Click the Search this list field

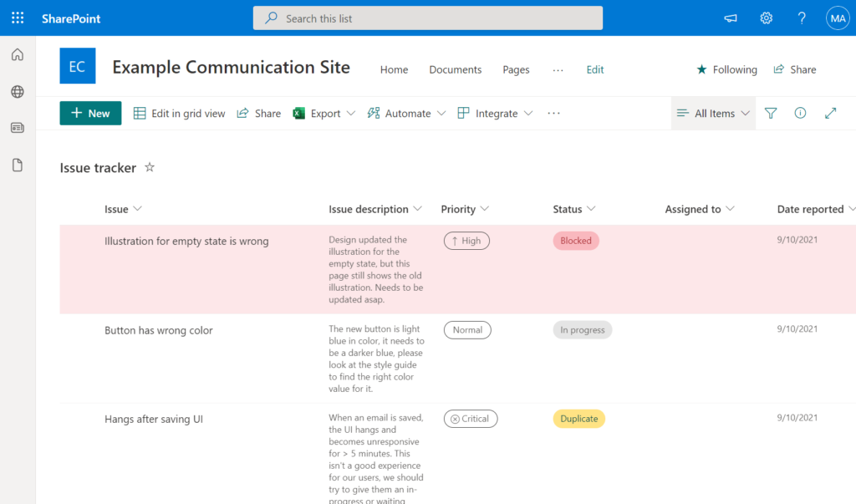[428, 18]
